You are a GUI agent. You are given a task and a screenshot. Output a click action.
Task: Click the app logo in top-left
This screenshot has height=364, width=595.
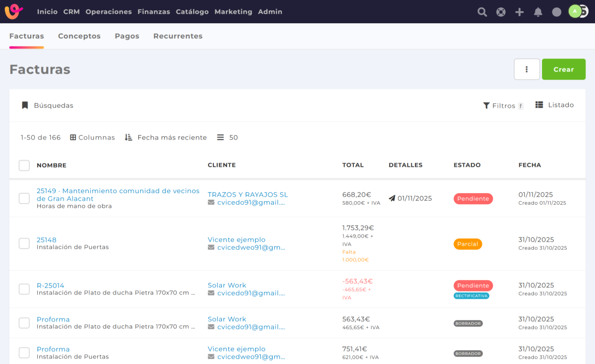pos(14,12)
